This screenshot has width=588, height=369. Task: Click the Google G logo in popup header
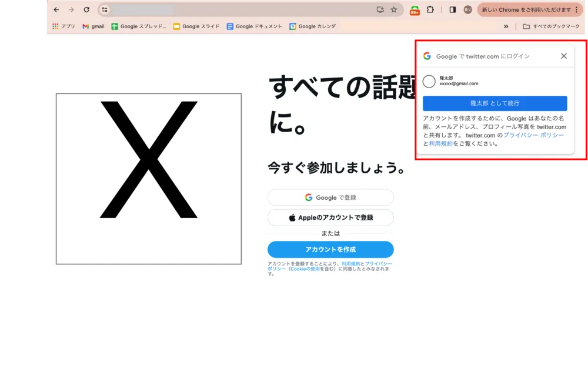(427, 56)
